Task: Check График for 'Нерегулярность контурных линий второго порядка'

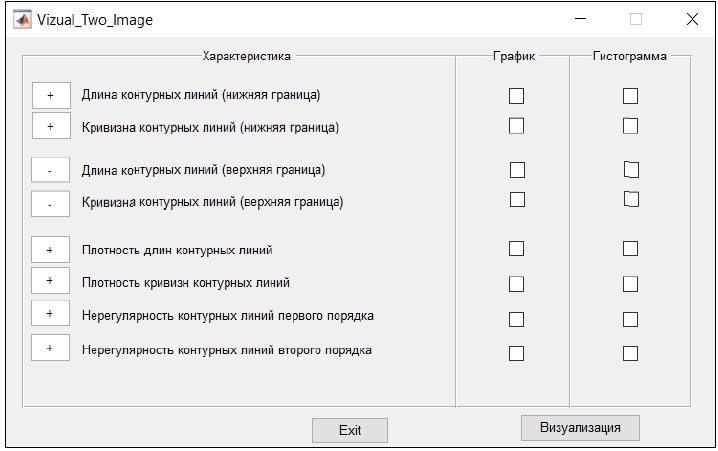Action: [x=517, y=353]
